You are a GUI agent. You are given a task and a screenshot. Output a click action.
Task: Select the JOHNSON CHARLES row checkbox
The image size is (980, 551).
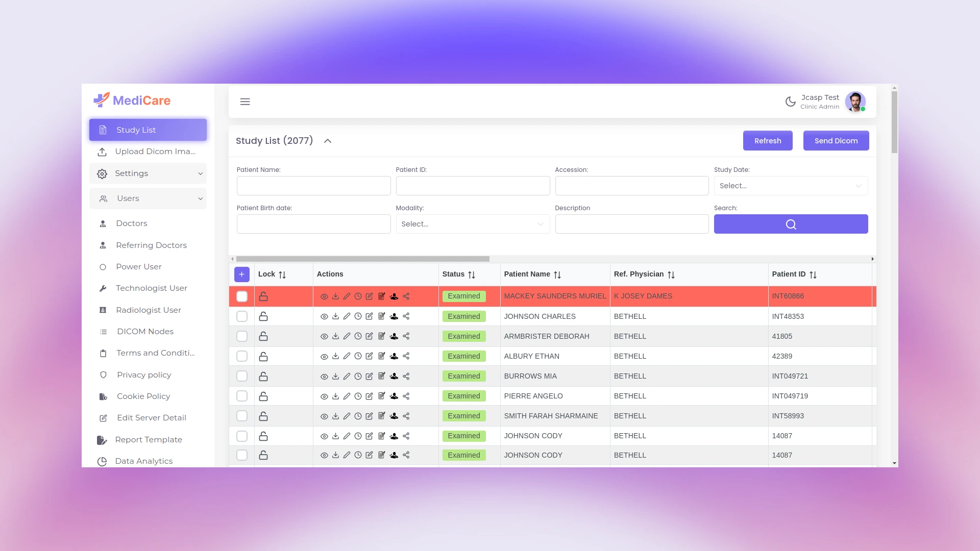coord(242,316)
